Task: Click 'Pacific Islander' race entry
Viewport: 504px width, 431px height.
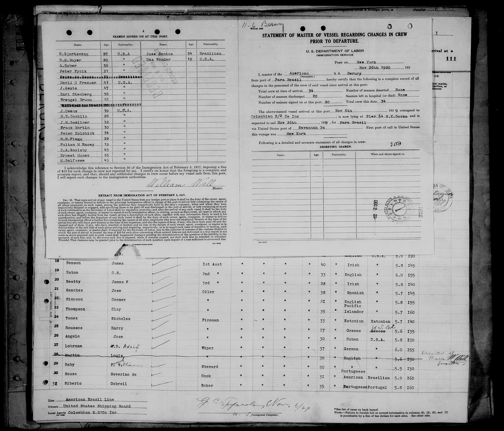Action: coord(354,309)
